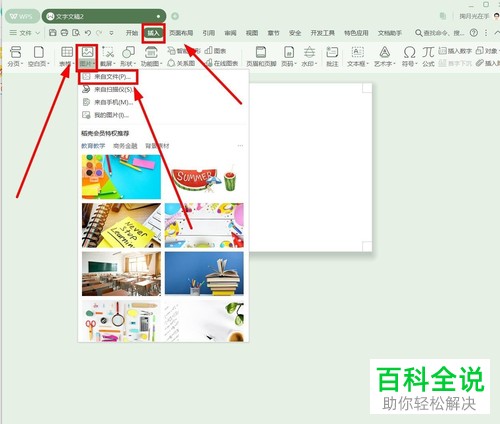Screen dimensions: 500x424
Task: Click the 查找命令 search box
Action: coord(439,33)
